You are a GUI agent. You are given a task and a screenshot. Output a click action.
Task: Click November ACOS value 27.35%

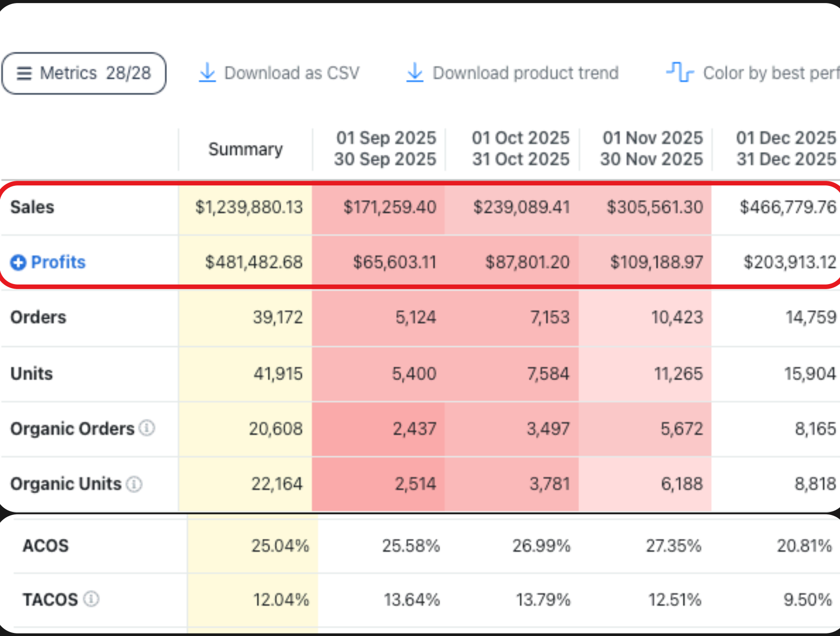tap(674, 546)
